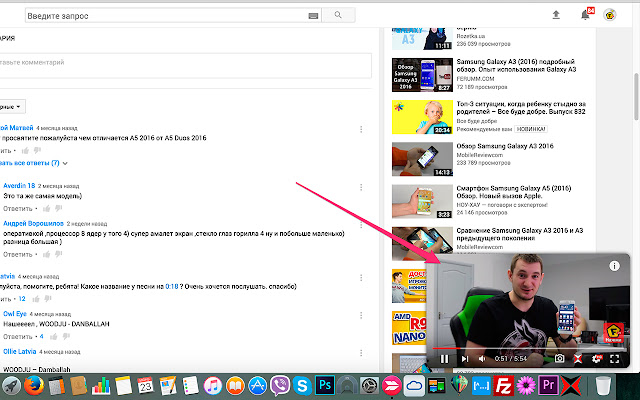Like the Owl Eye comment
The width and height of the screenshot is (640, 400).
[x=53, y=337]
